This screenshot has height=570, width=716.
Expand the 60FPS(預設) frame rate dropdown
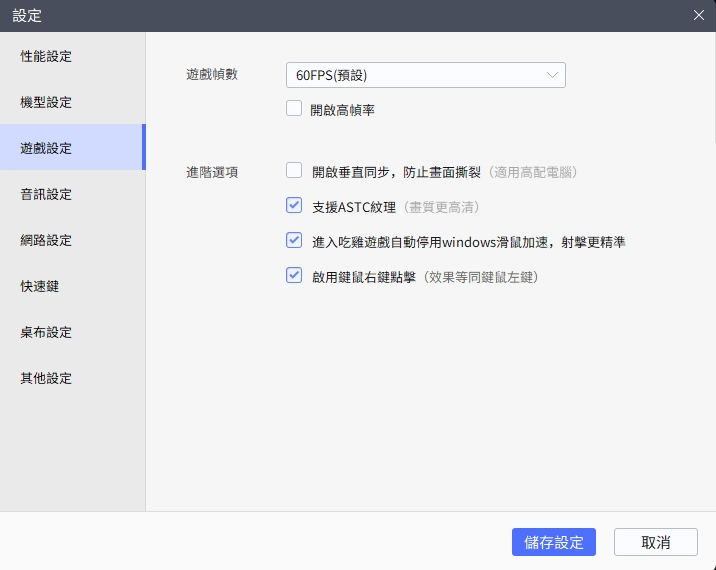425,75
